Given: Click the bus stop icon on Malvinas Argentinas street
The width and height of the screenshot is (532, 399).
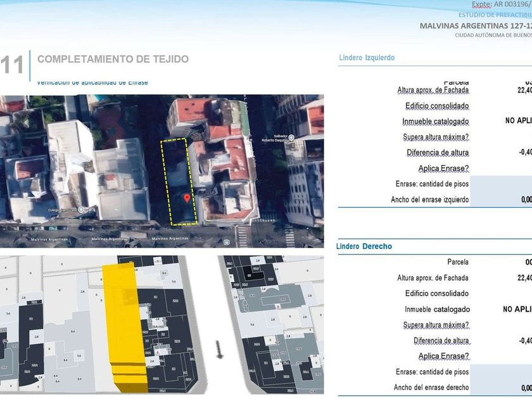Looking at the screenshot, I should click(226, 242).
